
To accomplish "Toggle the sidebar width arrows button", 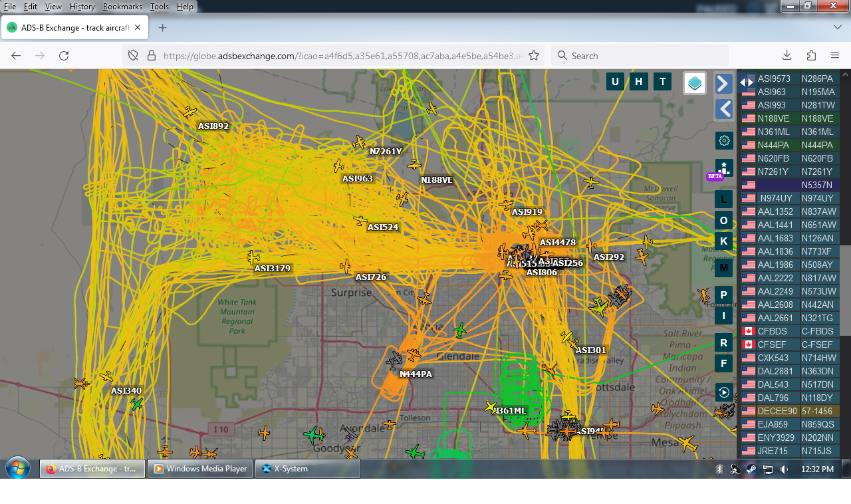I will (x=747, y=82).
